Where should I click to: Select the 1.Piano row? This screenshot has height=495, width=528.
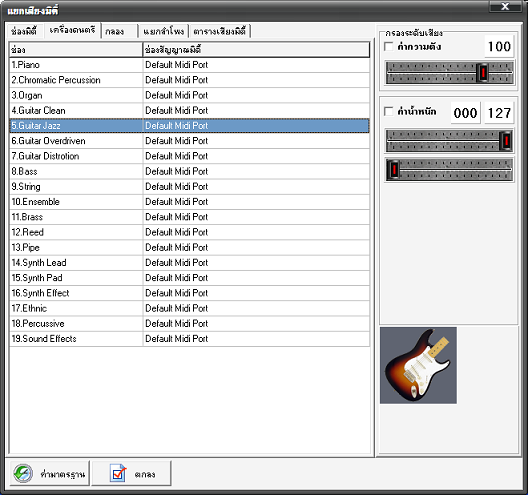pyautogui.click(x=189, y=65)
